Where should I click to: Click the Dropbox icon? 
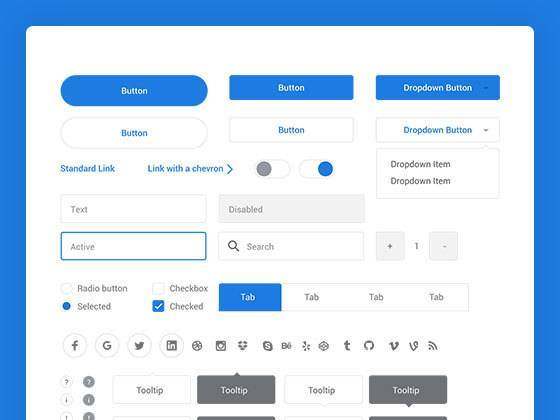click(243, 345)
